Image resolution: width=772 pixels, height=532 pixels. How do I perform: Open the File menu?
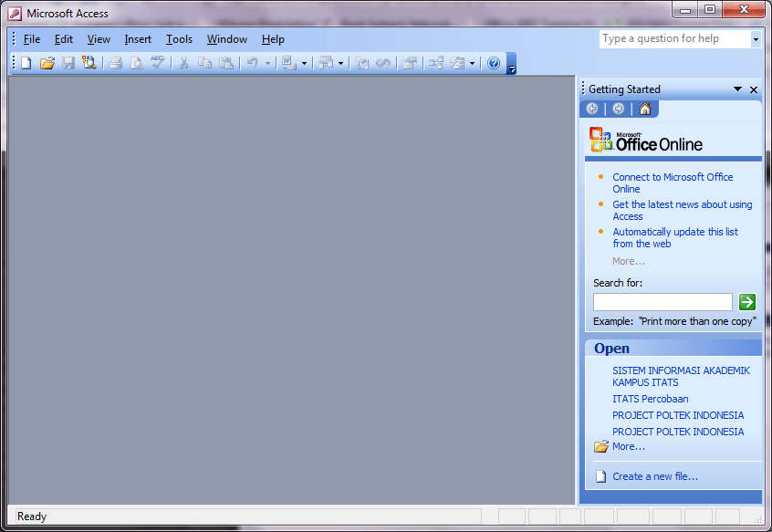(32, 39)
